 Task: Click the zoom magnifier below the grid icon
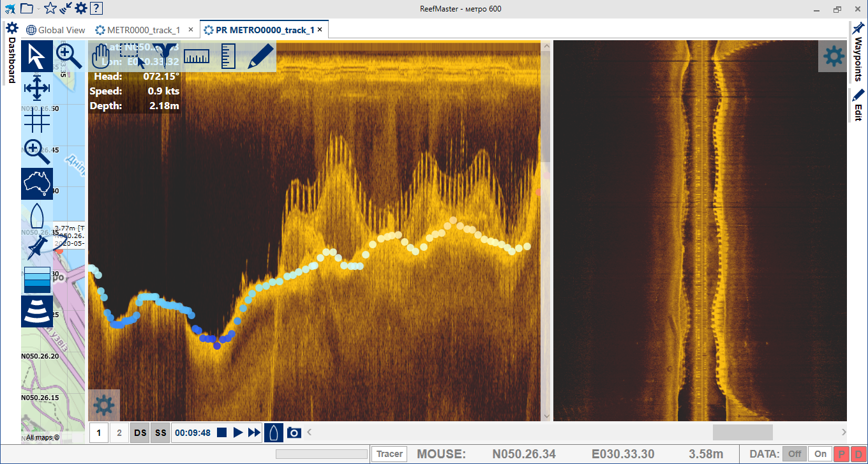tap(37, 151)
